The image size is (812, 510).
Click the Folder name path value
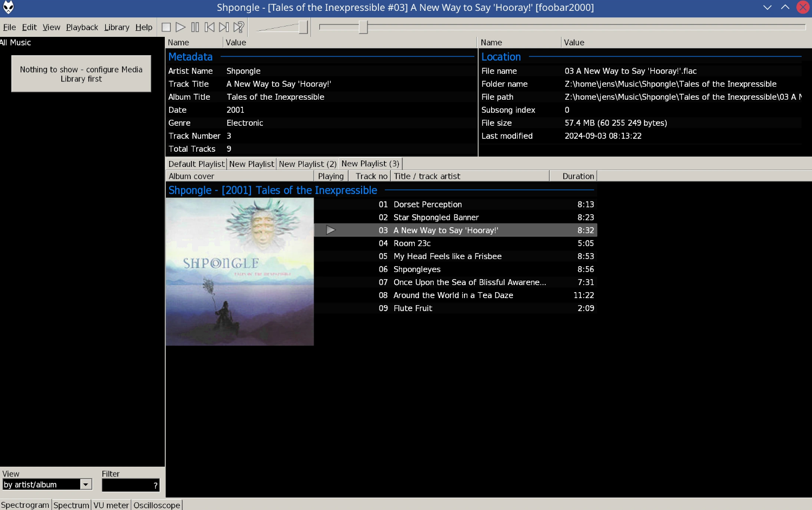(671, 84)
